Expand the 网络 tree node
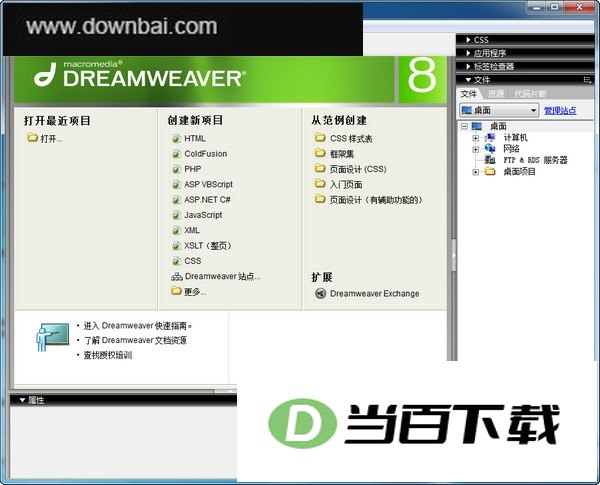 pyautogui.click(x=475, y=149)
